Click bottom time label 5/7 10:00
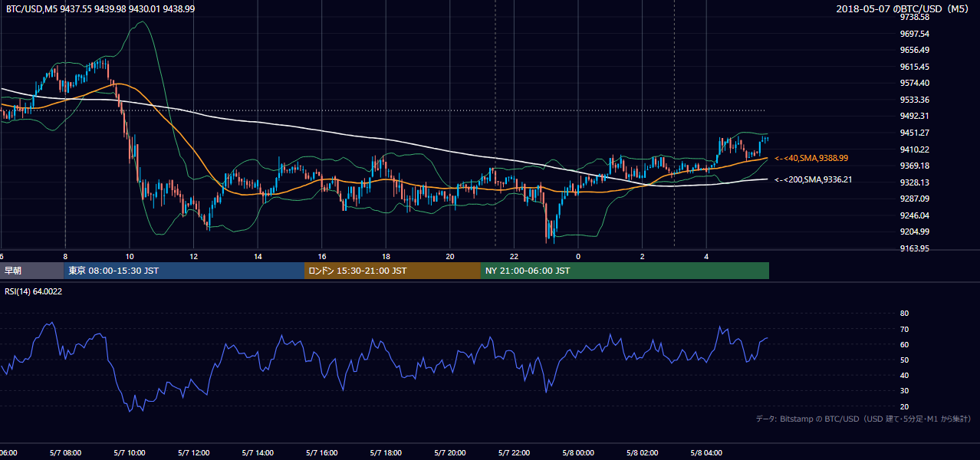 tap(129, 453)
